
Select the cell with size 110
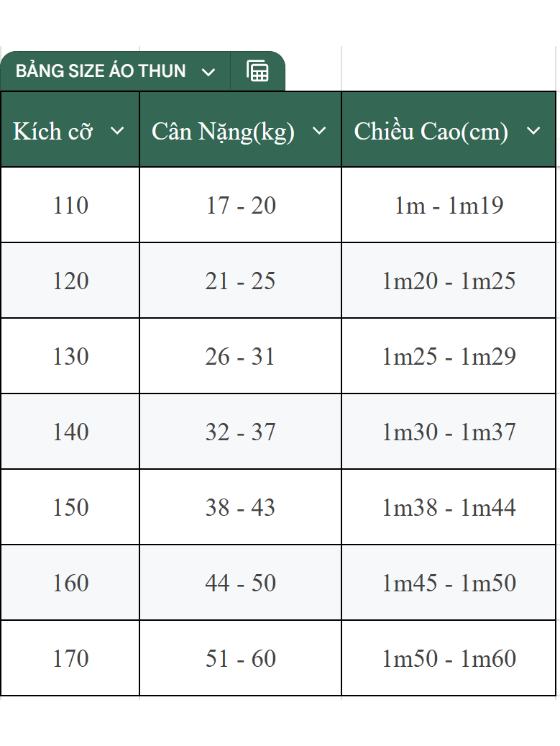point(70,206)
